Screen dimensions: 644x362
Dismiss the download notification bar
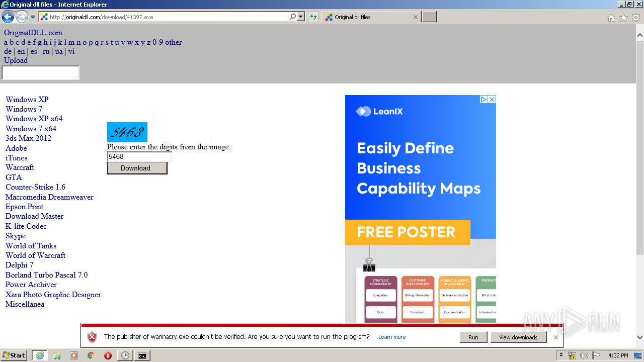pyautogui.click(x=555, y=337)
